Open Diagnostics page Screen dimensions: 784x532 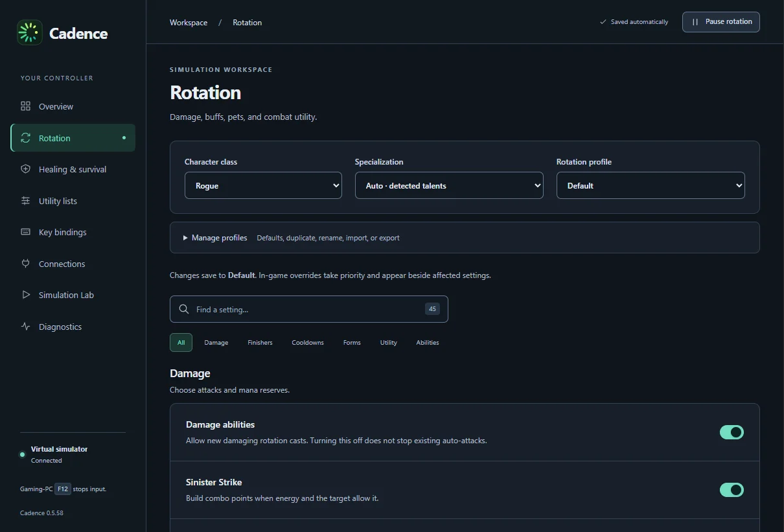coord(73,327)
